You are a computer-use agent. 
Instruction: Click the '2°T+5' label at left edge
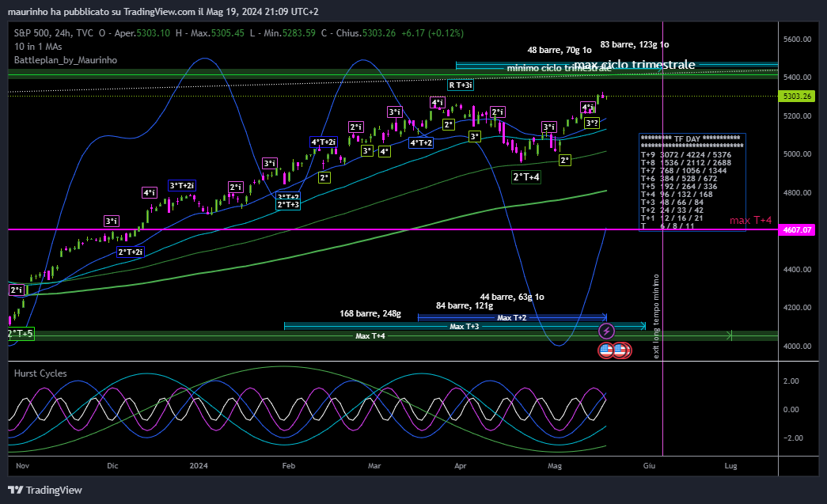21,334
